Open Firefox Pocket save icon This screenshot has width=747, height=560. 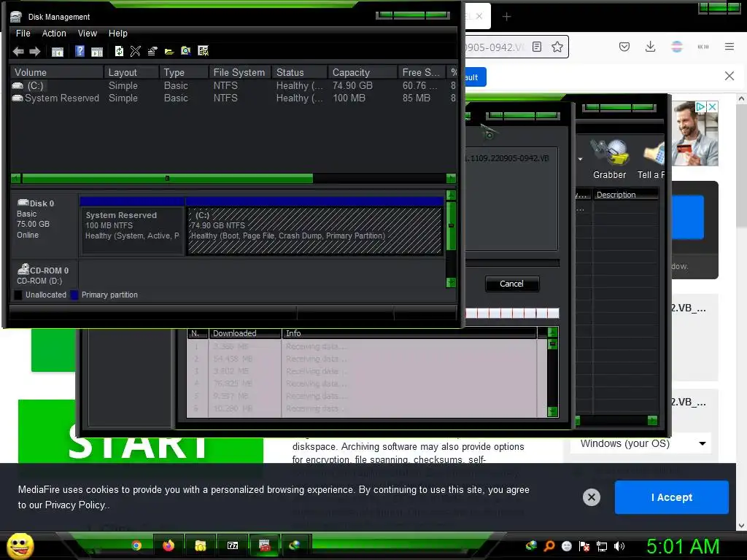click(x=624, y=47)
